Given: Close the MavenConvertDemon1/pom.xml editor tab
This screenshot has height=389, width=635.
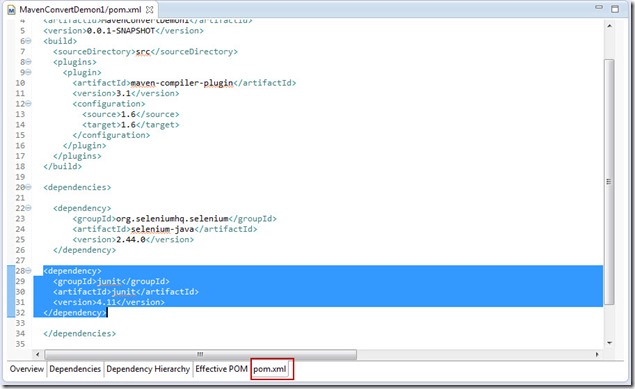Looking at the screenshot, I should (x=150, y=9).
